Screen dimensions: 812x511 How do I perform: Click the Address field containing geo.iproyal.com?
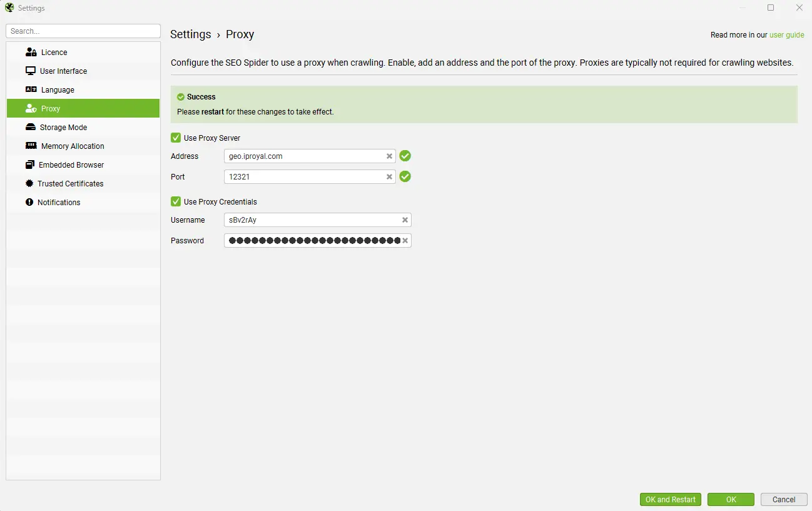pyautogui.click(x=304, y=156)
